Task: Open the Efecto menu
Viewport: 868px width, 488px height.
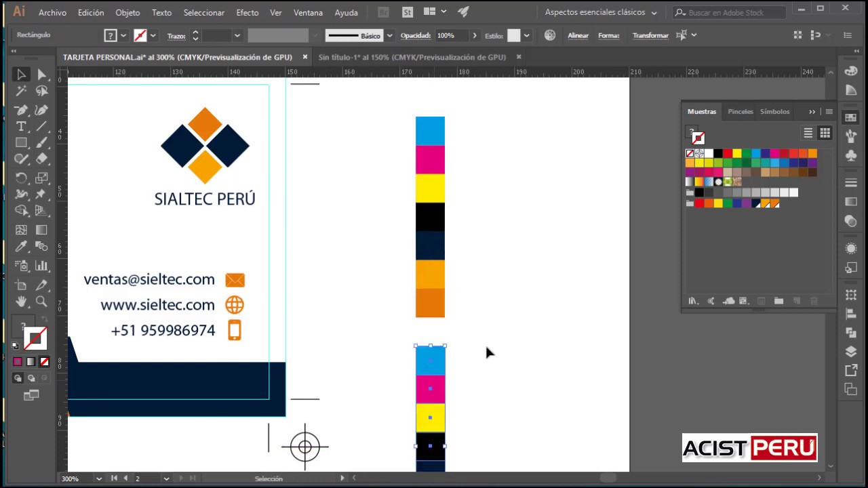Action: pos(247,12)
